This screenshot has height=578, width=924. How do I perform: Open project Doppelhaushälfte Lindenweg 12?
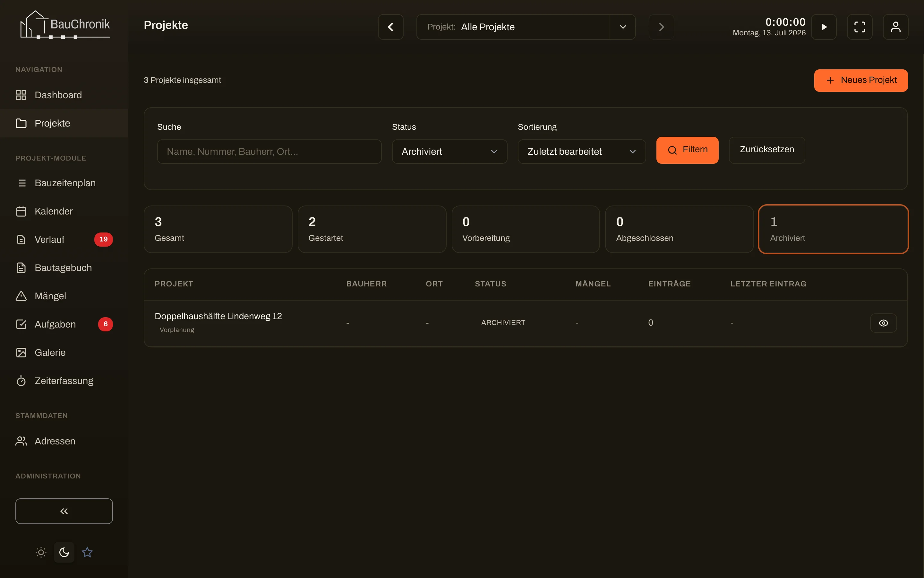tap(218, 316)
